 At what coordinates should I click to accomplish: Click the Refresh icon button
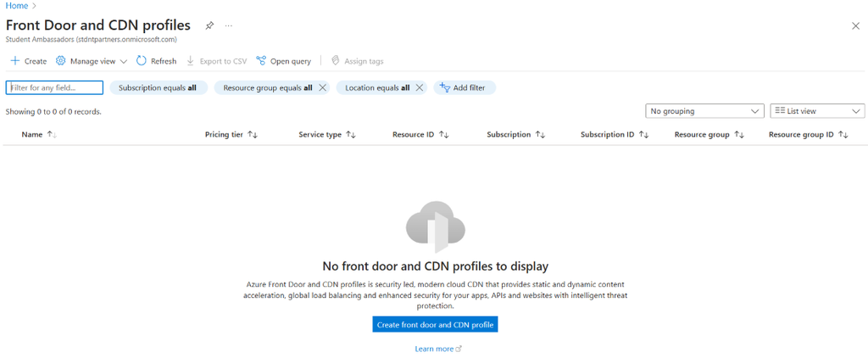pos(142,61)
